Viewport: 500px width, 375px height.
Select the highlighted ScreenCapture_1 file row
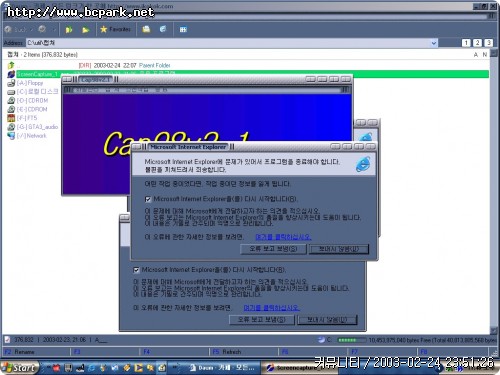click(x=252, y=74)
